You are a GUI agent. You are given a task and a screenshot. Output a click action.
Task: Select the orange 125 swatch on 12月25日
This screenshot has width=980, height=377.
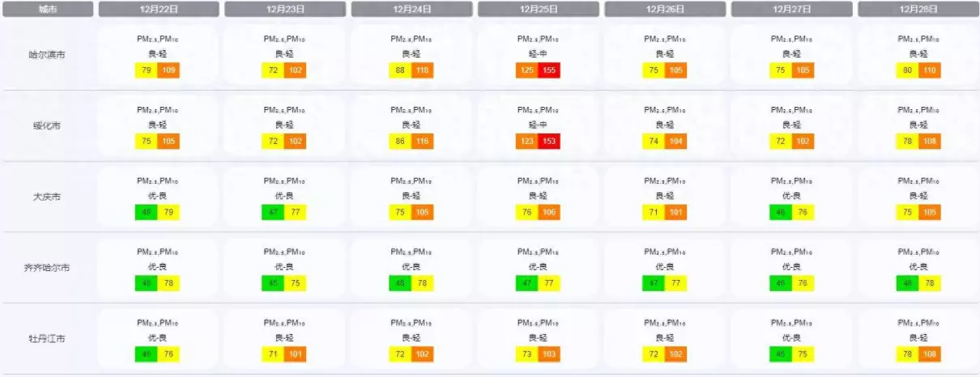pos(527,70)
